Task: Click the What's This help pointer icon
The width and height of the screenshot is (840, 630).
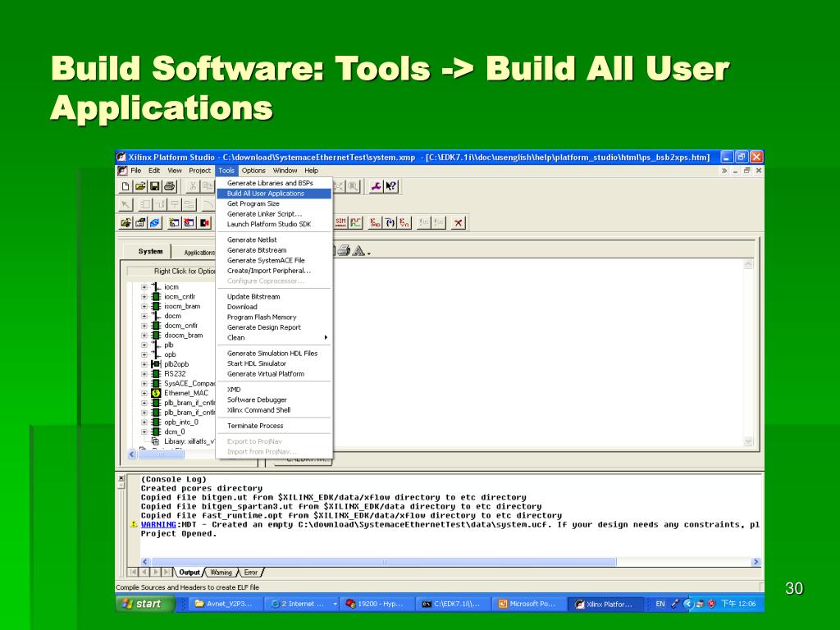Action: click(391, 186)
